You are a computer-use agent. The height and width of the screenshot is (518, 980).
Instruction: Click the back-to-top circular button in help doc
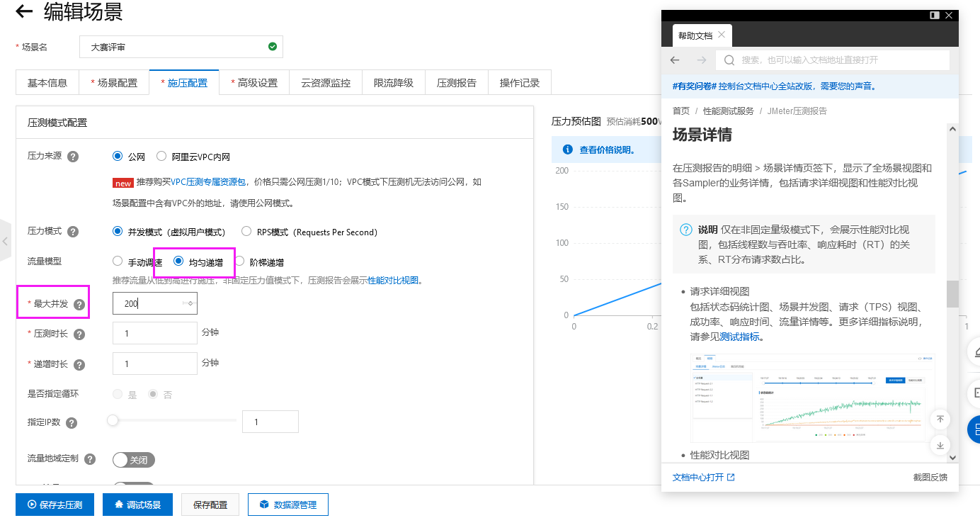point(940,419)
